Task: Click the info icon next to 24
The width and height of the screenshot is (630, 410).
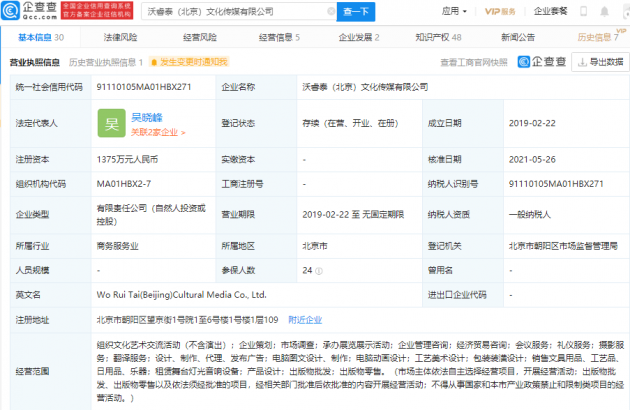Action: point(319,271)
